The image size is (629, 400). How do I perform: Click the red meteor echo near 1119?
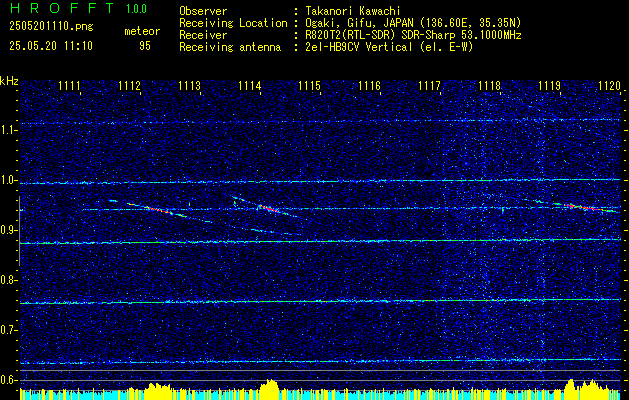click(x=581, y=207)
